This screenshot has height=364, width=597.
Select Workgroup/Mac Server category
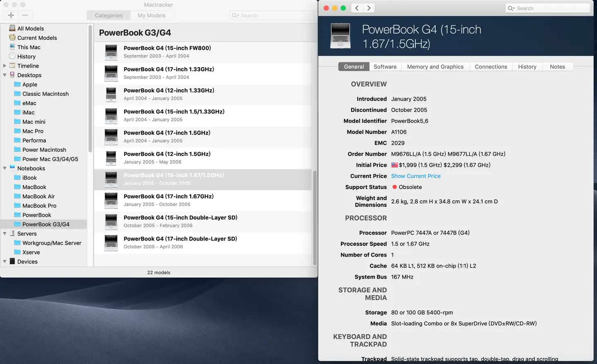[52, 243]
